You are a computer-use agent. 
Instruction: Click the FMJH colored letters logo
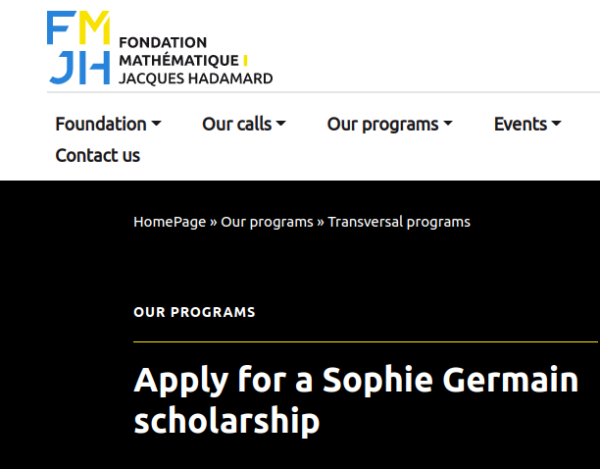[x=78, y=48]
